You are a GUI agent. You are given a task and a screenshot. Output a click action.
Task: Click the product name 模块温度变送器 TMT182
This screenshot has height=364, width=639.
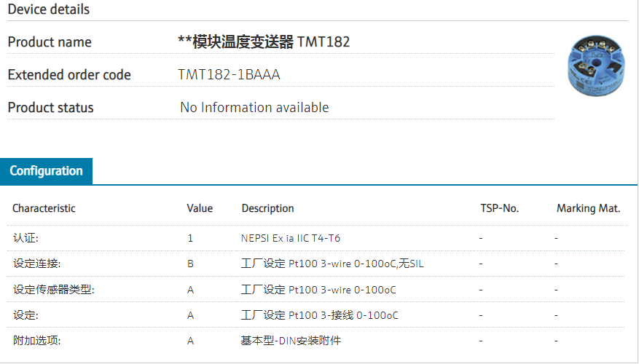tap(264, 42)
